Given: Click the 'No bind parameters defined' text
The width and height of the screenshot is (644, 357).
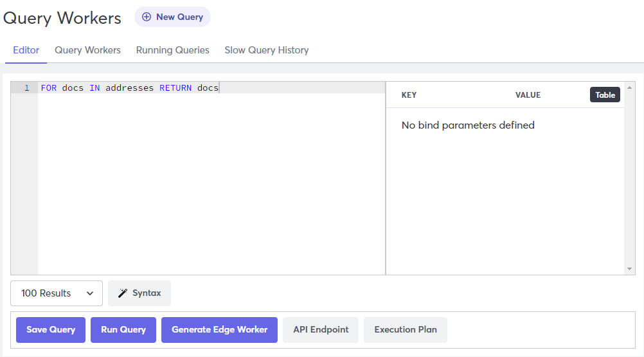Looking at the screenshot, I should pyautogui.click(x=468, y=125).
